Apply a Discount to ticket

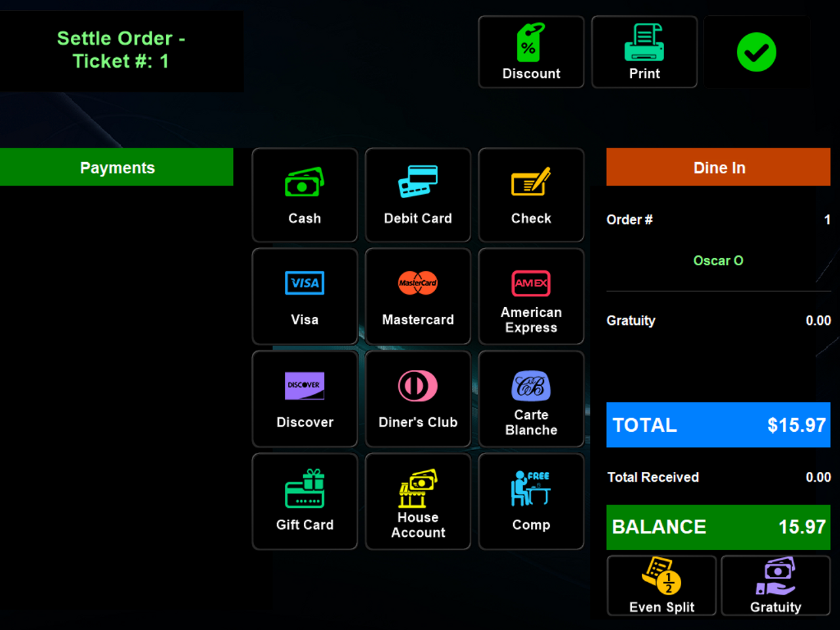tap(531, 52)
